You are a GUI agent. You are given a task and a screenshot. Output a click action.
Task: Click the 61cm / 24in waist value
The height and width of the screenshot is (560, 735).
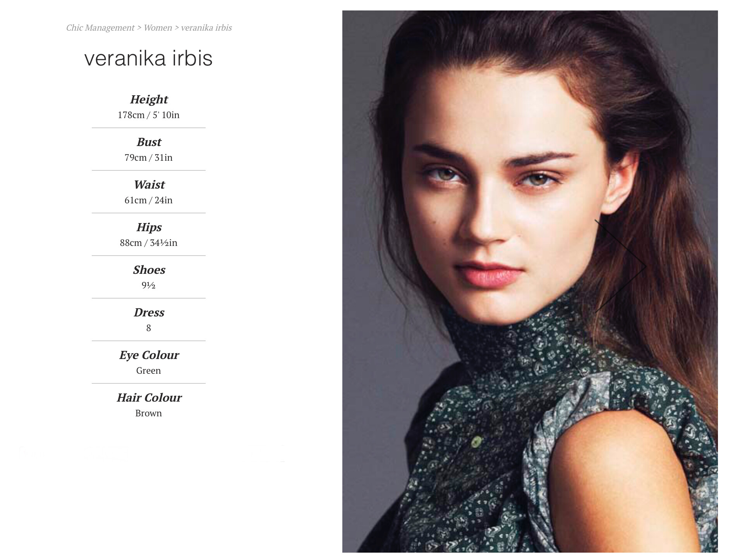[x=149, y=200]
